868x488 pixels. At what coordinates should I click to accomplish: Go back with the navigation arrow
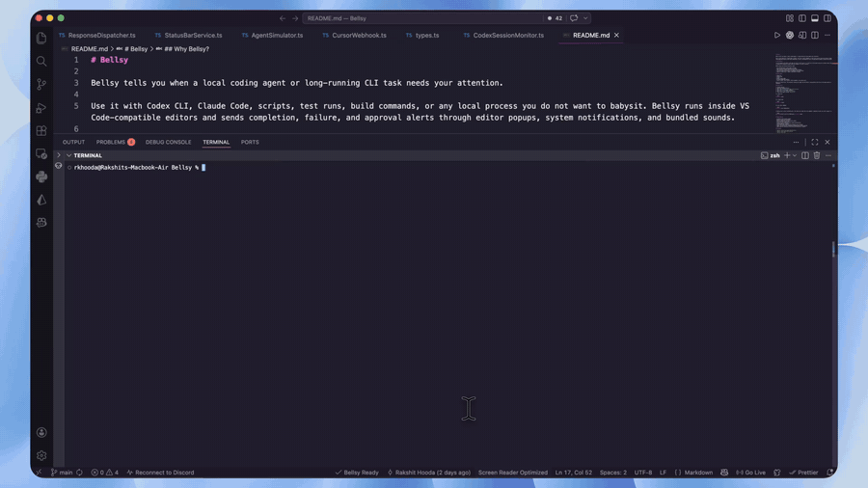(x=283, y=18)
